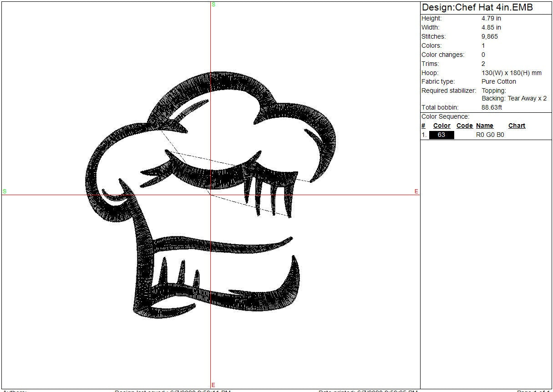The width and height of the screenshot is (553, 392).
Task: Click the black color swatch numbered 63
Action: click(x=441, y=135)
